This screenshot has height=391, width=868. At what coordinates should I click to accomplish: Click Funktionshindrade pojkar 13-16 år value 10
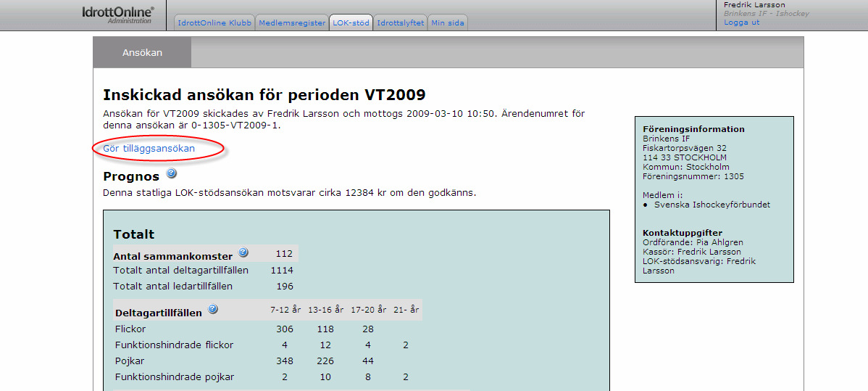point(325,377)
